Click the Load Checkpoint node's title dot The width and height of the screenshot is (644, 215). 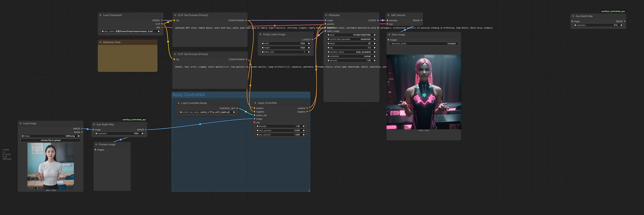pos(100,15)
